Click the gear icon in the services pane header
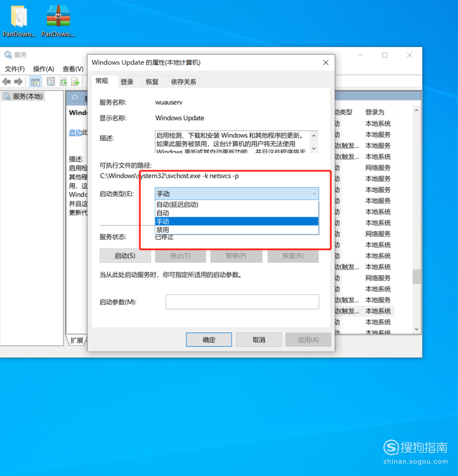The height and width of the screenshot is (476, 458). pyautogui.click(x=75, y=98)
